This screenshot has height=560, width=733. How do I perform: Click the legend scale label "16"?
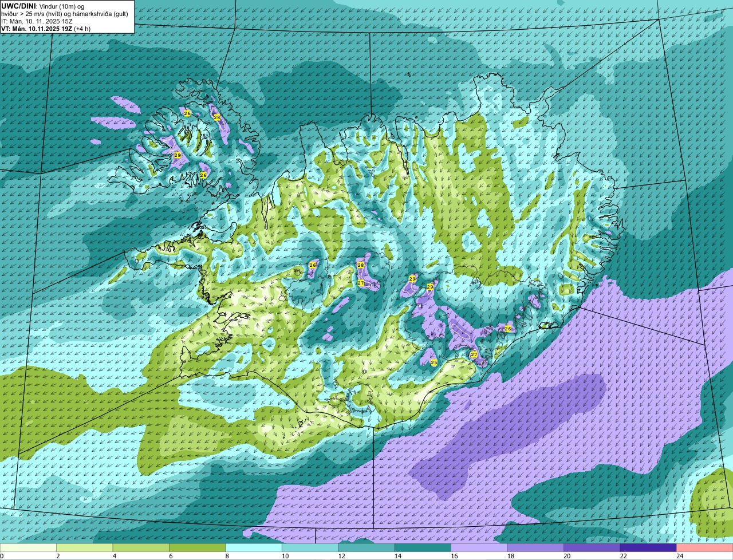pyautogui.click(x=454, y=556)
